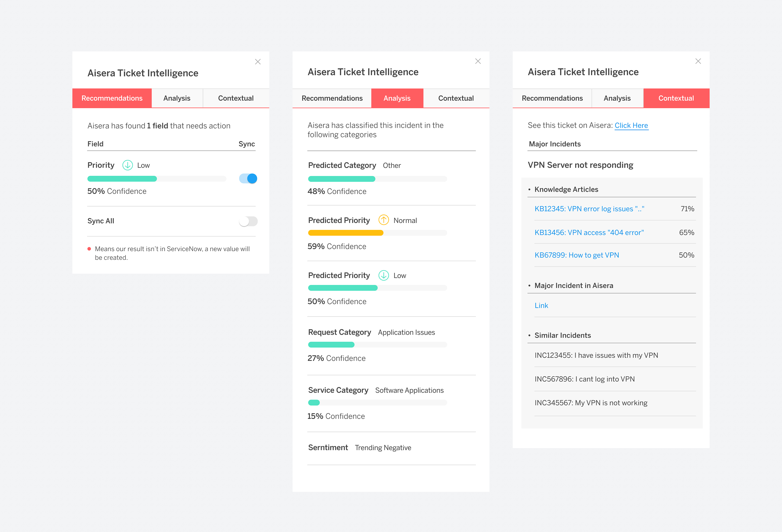Click the 'Software Applications' service category value

click(x=409, y=390)
